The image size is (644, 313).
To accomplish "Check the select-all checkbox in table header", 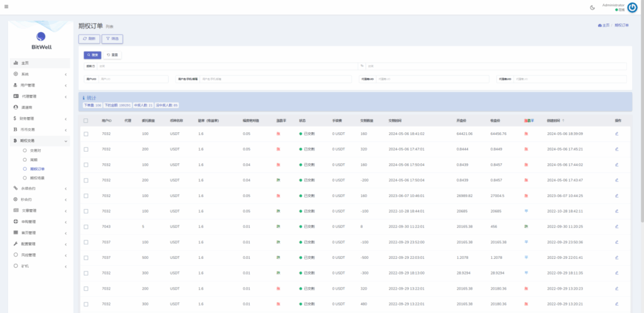I will coord(86,120).
